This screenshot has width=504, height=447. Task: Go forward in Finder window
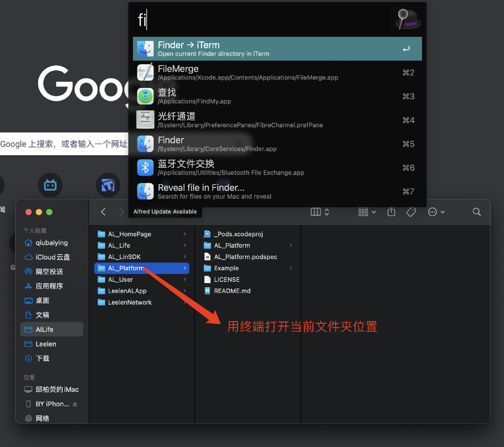[121, 212]
